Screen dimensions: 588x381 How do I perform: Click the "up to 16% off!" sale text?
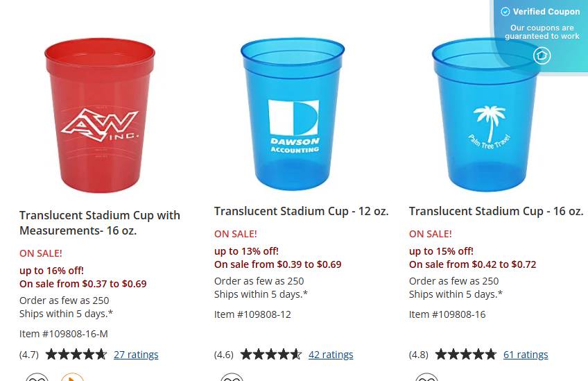pyautogui.click(x=52, y=271)
